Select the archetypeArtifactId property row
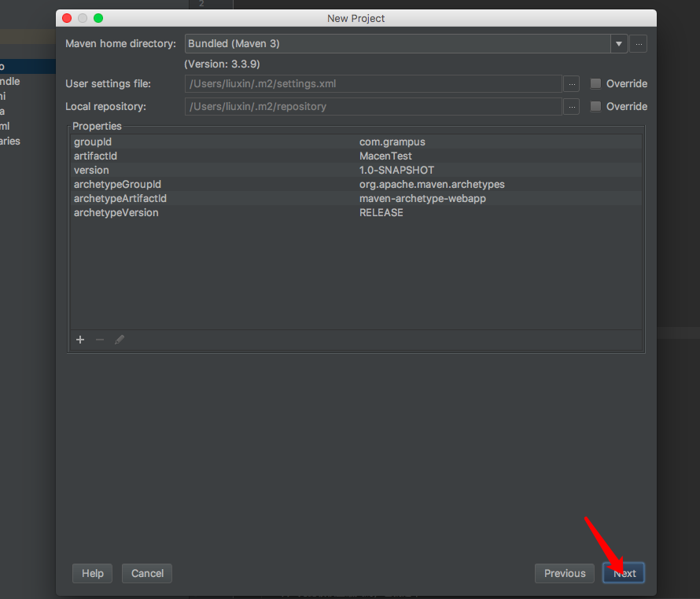This screenshot has height=599, width=700. coord(356,199)
